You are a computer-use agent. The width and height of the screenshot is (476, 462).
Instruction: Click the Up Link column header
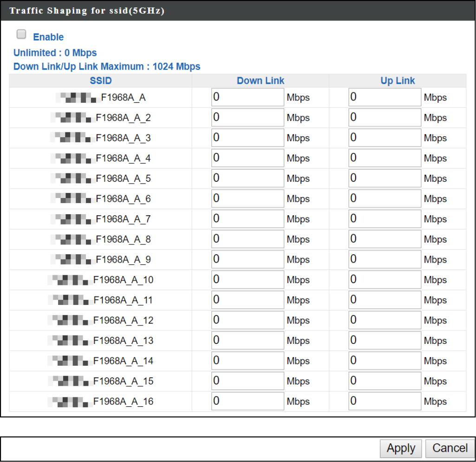tap(398, 80)
